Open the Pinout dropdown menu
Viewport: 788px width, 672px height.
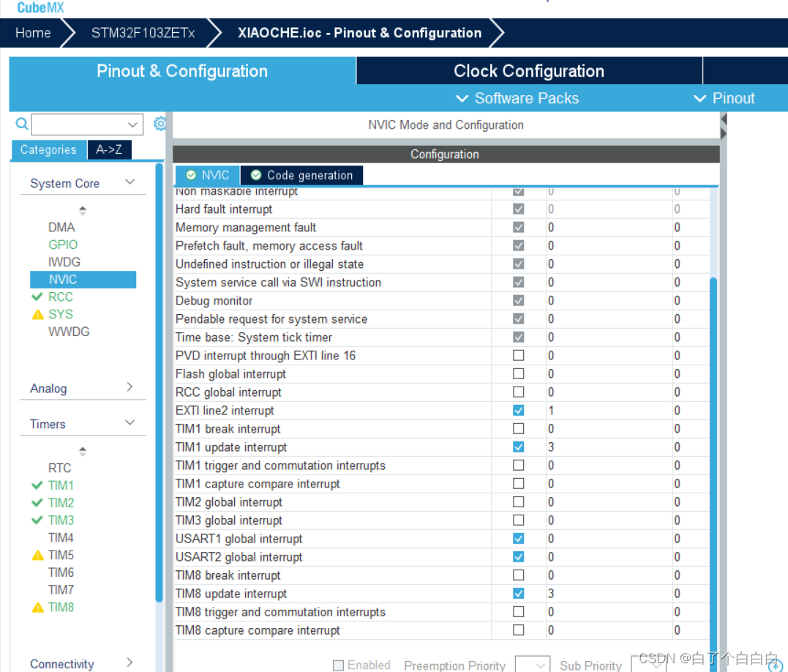(x=724, y=99)
